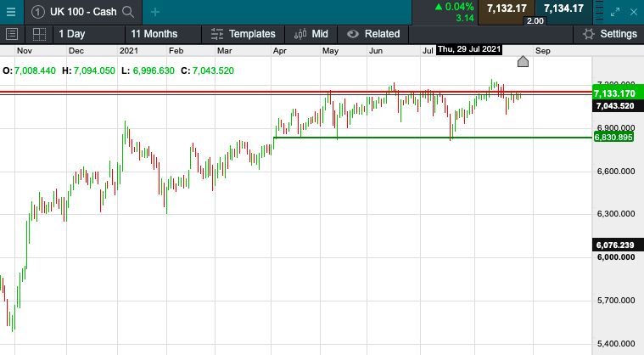
Task: Click the Close value 7,043.520
Action: (213, 70)
